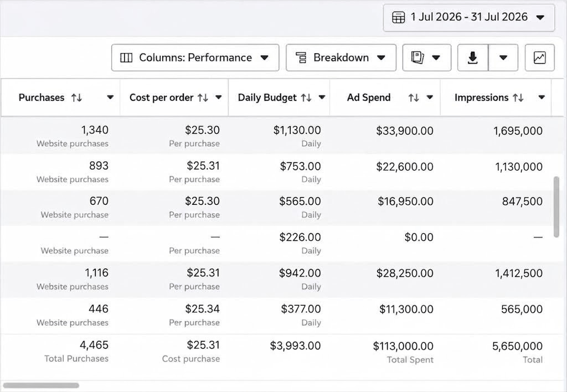Select the 847,500 impressions cell
This screenshot has width=567, height=392.
pyautogui.click(x=522, y=202)
